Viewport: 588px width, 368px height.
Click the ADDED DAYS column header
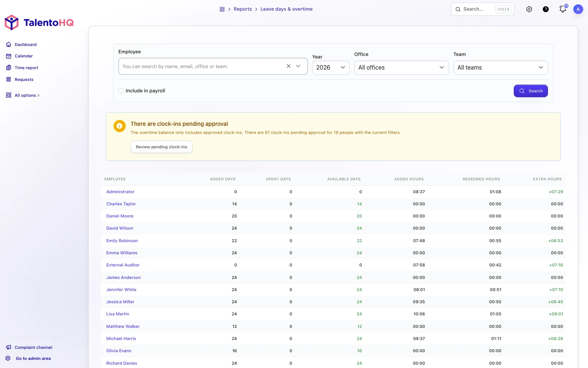(223, 179)
